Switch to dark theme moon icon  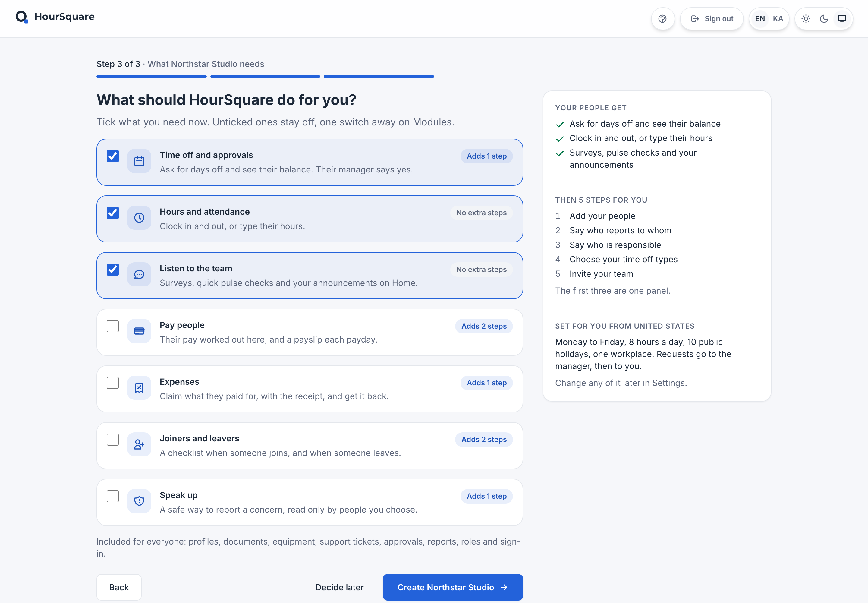824,18
